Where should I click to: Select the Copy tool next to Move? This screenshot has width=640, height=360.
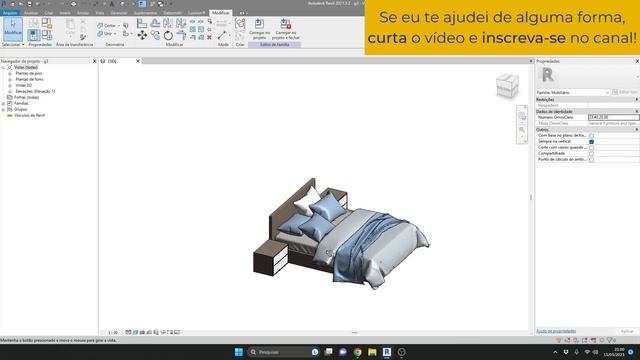(x=155, y=36)
